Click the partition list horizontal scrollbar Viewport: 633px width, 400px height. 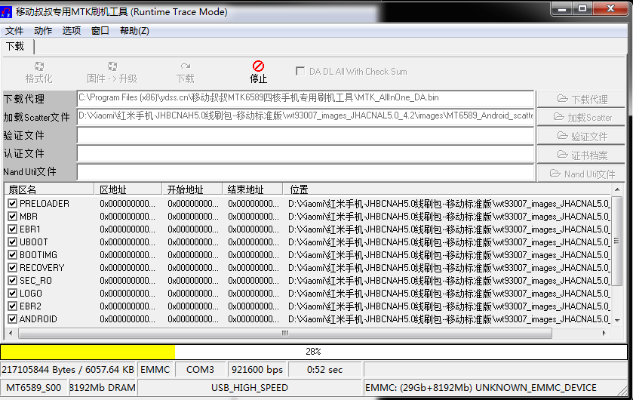pyautogui.click(x=300, y=333)
